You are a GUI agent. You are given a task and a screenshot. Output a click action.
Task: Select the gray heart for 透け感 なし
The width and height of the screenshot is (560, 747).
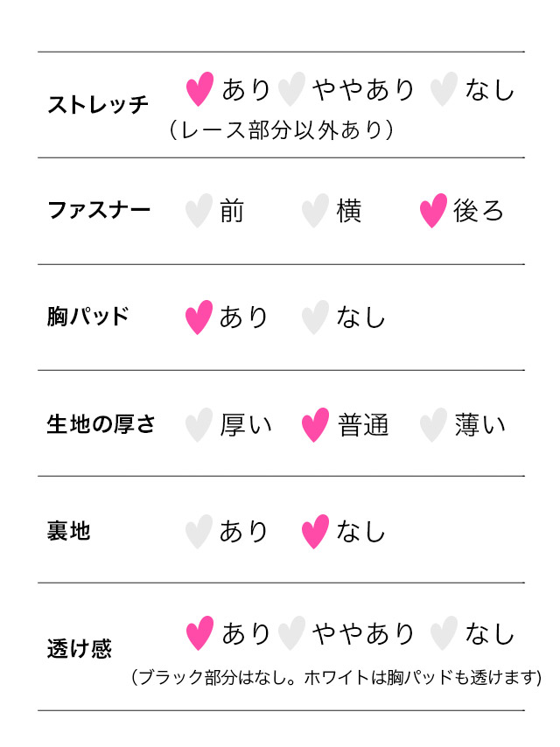coord(444,633)
